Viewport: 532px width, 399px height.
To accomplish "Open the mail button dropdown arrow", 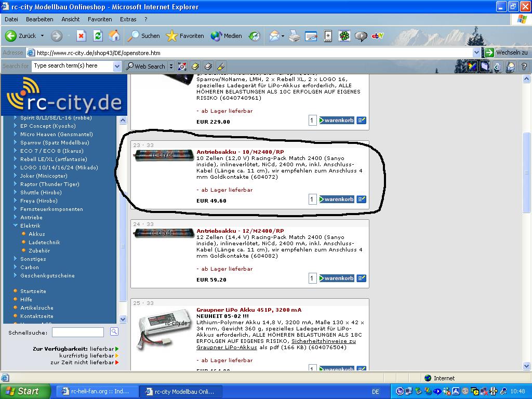I will coord(283,36).
